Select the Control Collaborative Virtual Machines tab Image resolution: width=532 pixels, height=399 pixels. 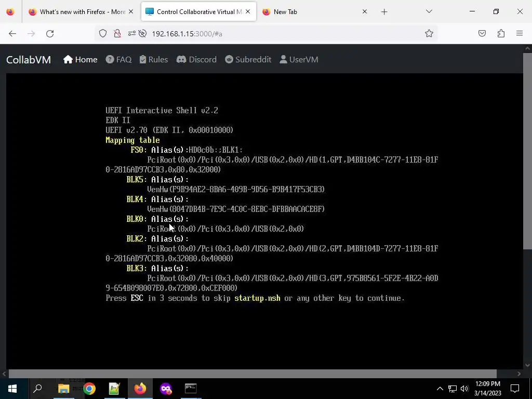click(198, 12)
